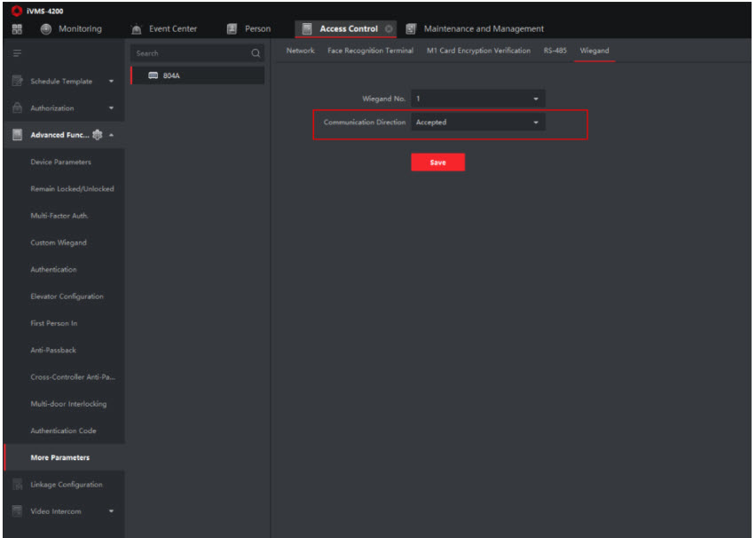The image size is (756, 538).
Task: Open the Face Recognition Terminal tab
Action: point(370,51)
